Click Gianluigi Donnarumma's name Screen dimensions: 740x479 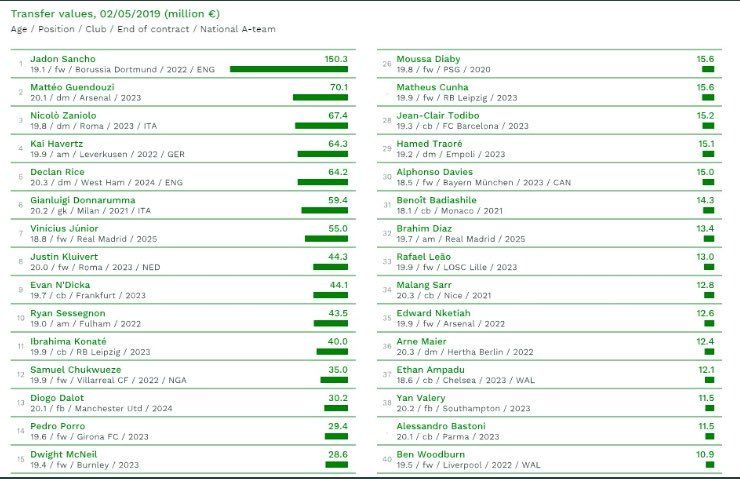pos(82,200)
